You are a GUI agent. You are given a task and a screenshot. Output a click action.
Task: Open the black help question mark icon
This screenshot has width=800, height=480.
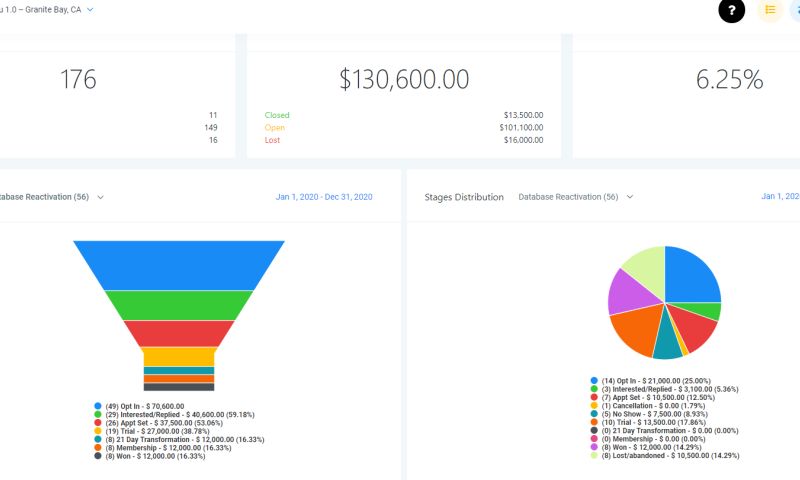click(x=732, y=10)
